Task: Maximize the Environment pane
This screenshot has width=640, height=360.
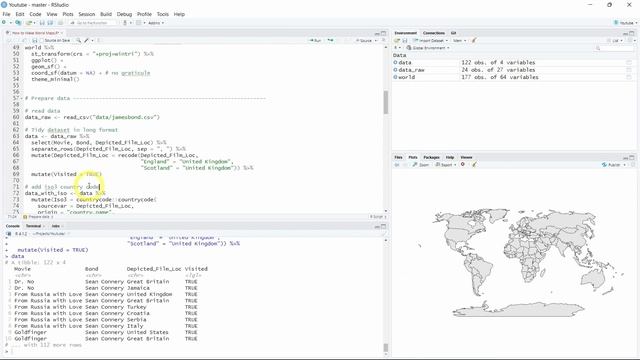Action: tap(632, 33)
